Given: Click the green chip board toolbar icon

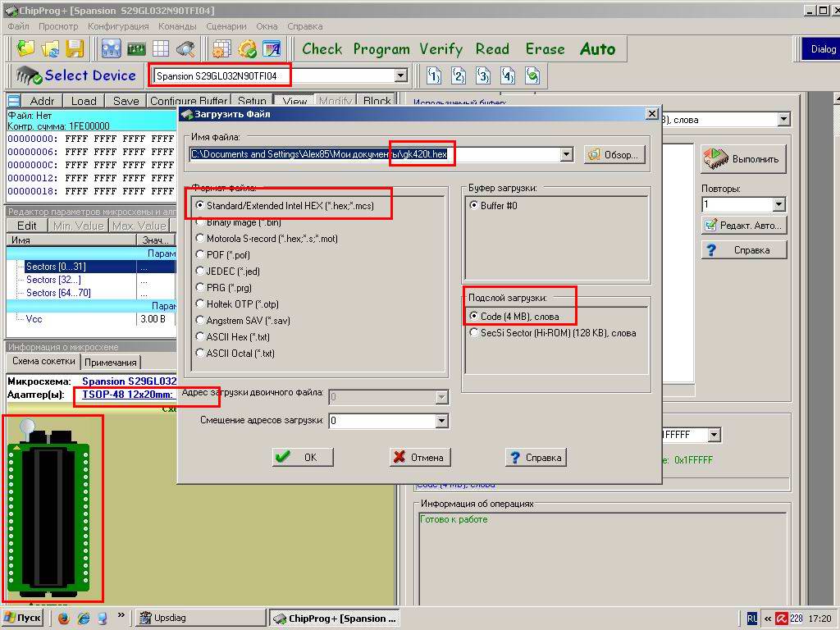Looking at the screenshot, I should coord(136,48).
